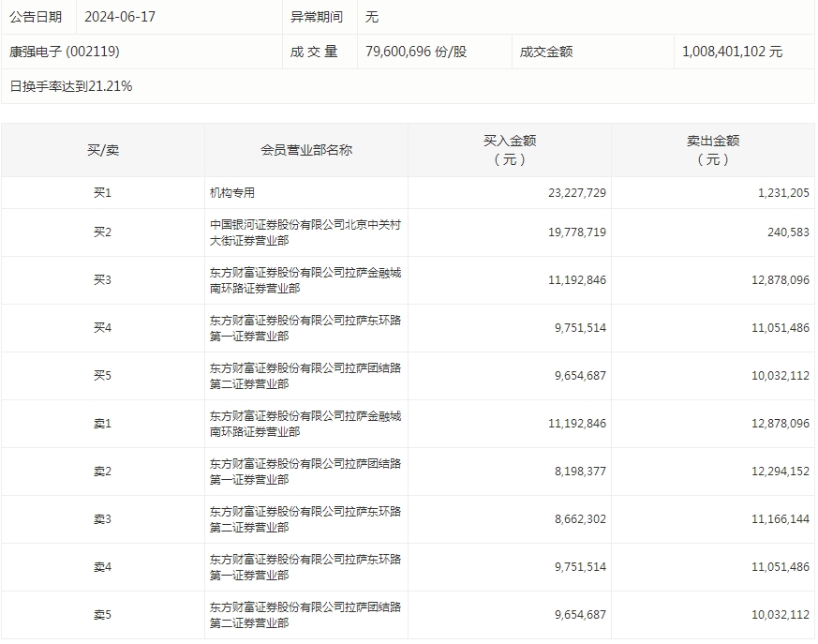Select sell amount 1,231,205

(783, 192)
